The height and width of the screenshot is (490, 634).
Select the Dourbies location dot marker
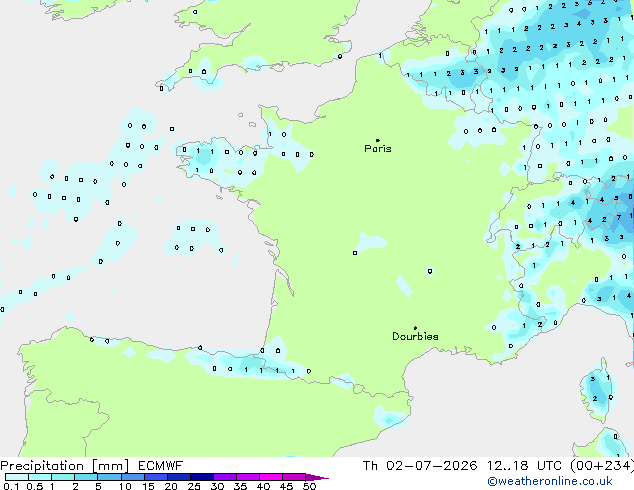pyautogui.click(x=415, y=328)
